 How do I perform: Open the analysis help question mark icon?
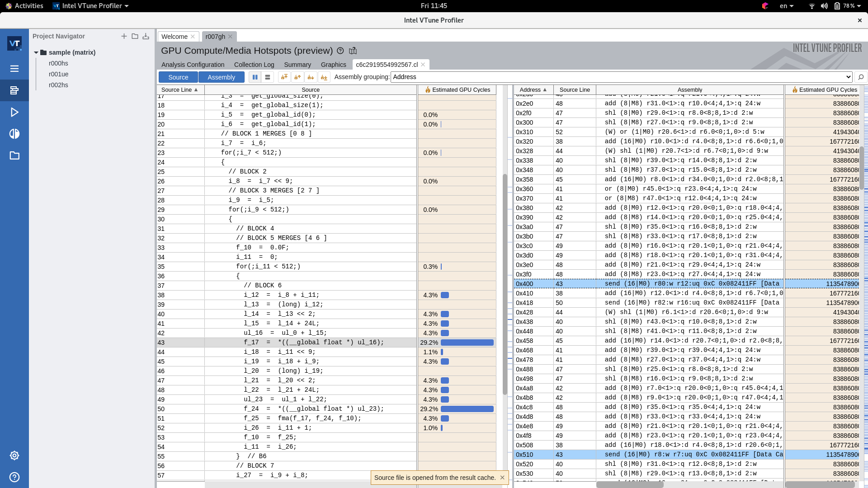click(x=340, y=51)
